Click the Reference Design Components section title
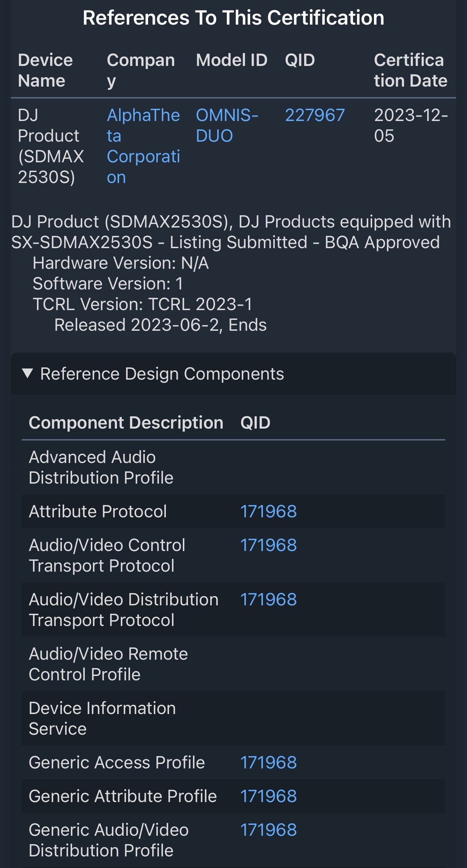The image size is (467, 868). (162, 374)
